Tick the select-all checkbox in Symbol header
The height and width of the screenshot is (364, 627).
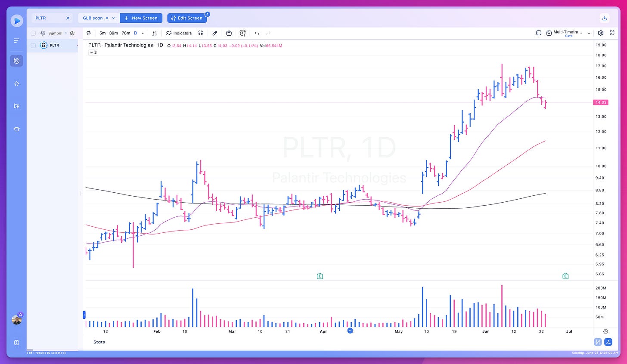click(x=33, y=33)
